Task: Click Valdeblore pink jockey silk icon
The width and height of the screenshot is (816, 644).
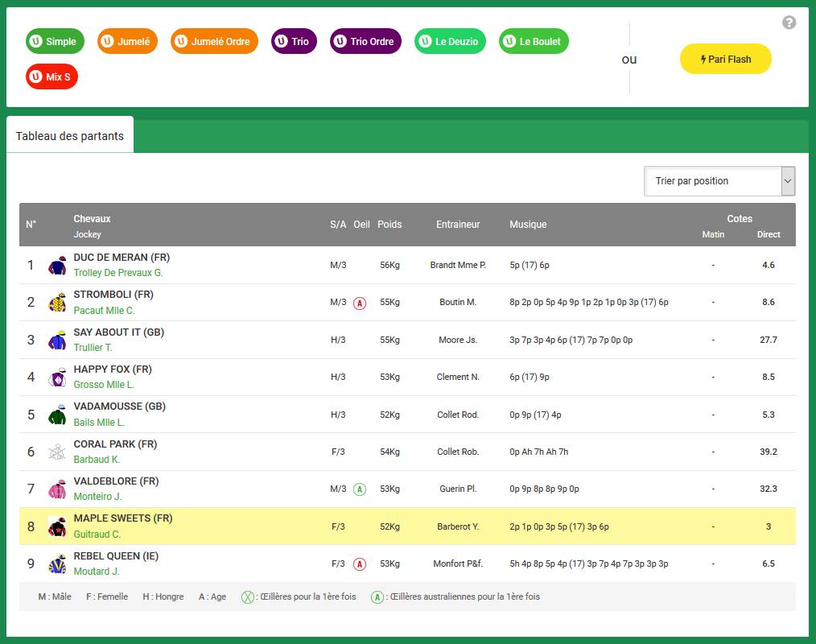Action: (x=57, y=489)
